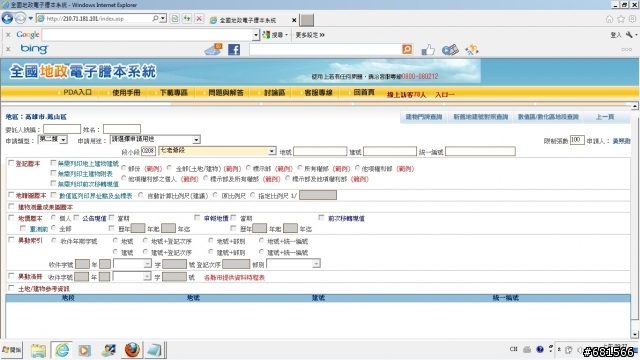The width and height of the screenshot is (640, 360).
Task: Select the 全部(土地/建物) radio button
Action: tap(169, 168)
